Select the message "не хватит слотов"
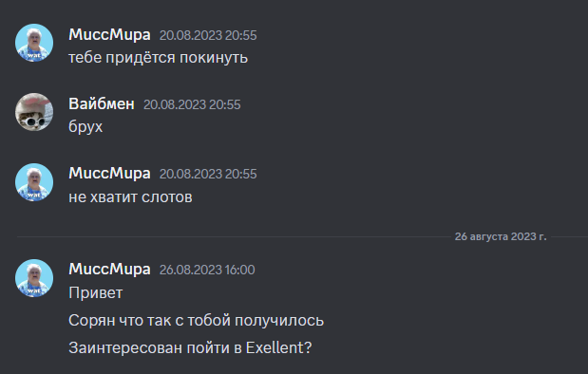This screenshot has height=374, width=588. 130,197
